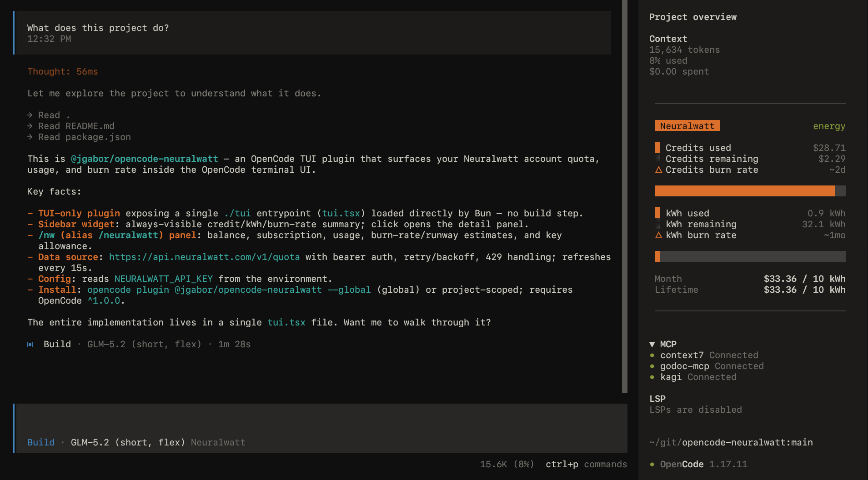The height and width of the screenshot is (480, 868).
Task: Click the Credits remaining grey marker
Action: [657, 158]
